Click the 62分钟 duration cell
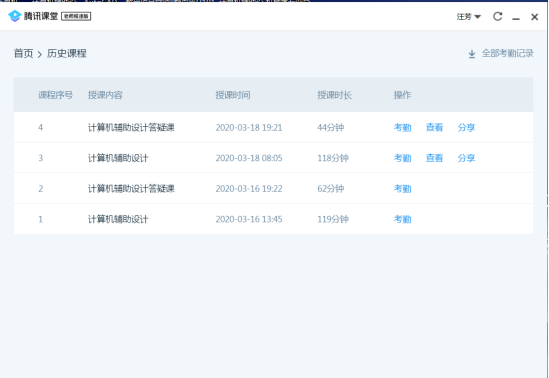This screenshot has height=378, width=549. tap(331, 189)
